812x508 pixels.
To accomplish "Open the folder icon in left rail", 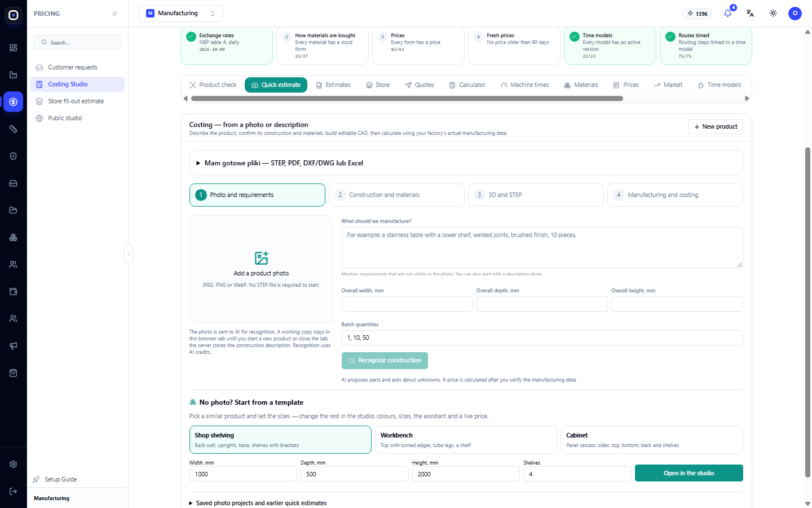I will tap(14, 211).
